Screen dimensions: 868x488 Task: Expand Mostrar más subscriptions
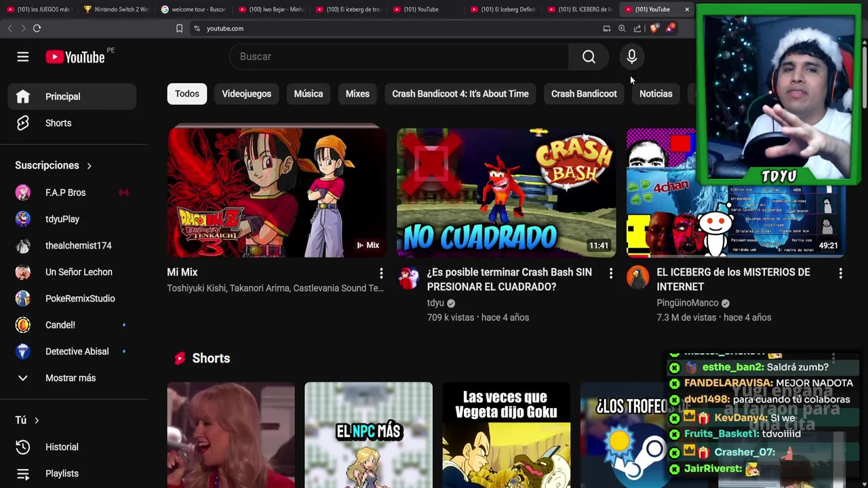72,378
